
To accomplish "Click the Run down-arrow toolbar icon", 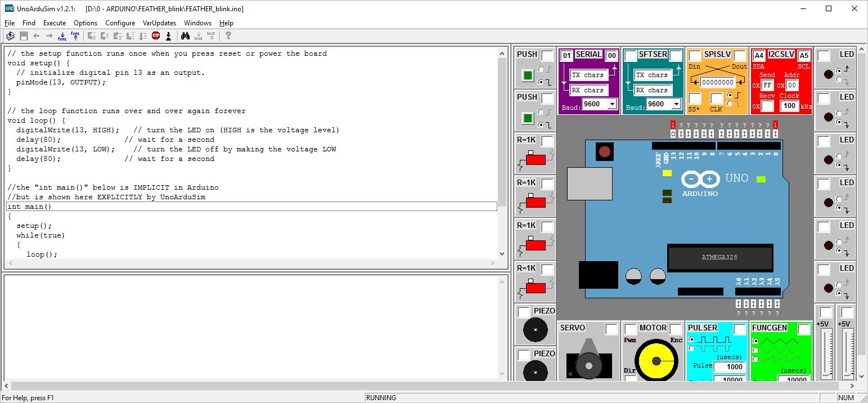I will coord(143,36).
